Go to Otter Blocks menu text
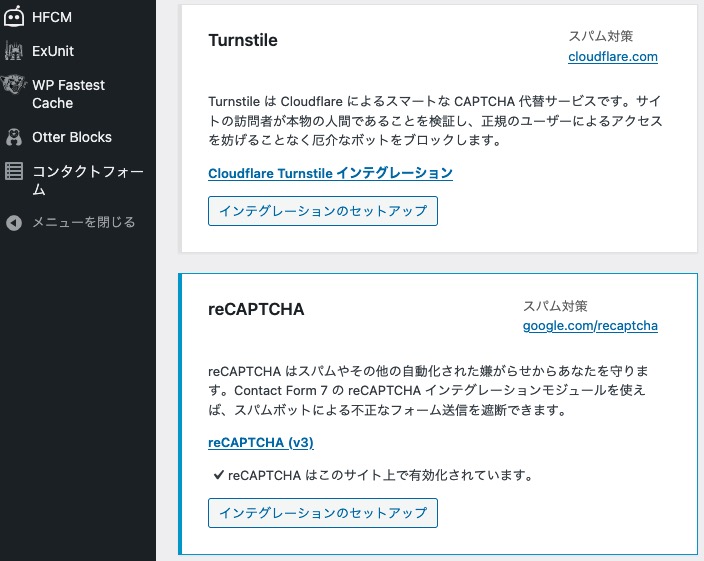This screenshot has width=704, height=561. [72, 137]
